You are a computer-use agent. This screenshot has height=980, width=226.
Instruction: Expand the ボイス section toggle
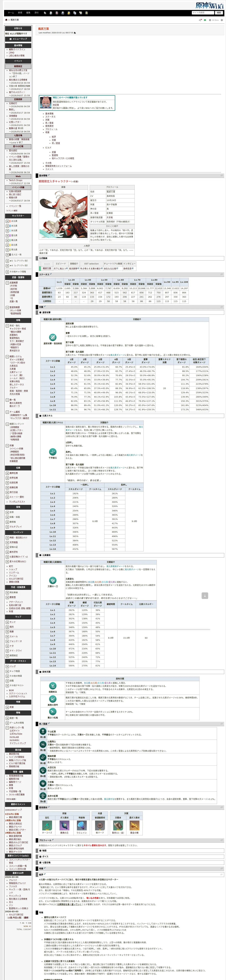point(41,856)
